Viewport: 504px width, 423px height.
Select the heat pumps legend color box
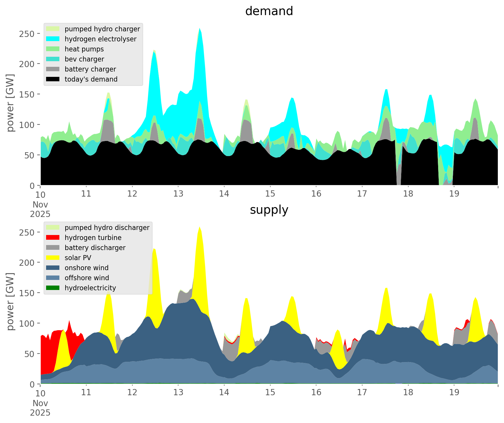coord(53,49)
